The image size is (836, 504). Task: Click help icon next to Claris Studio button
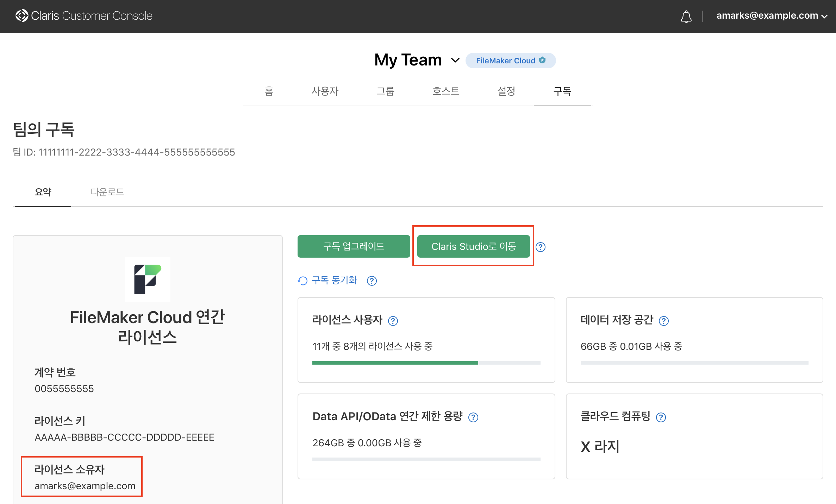(x=541, y=247)
